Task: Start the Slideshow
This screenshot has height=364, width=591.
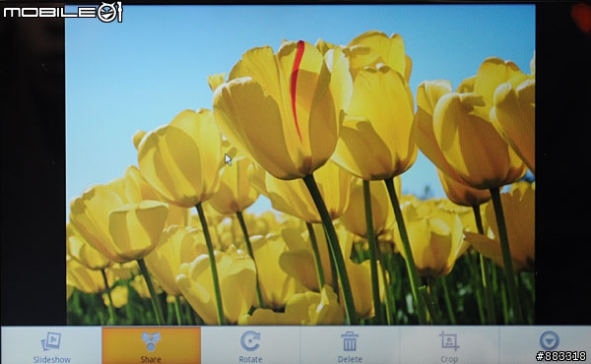Action: 51,345
